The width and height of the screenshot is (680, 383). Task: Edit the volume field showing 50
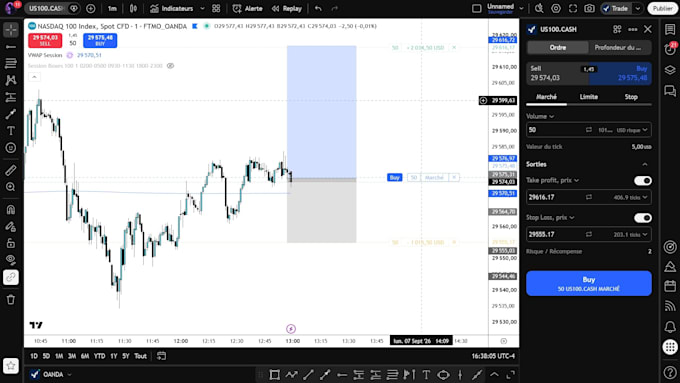point(554,130)
